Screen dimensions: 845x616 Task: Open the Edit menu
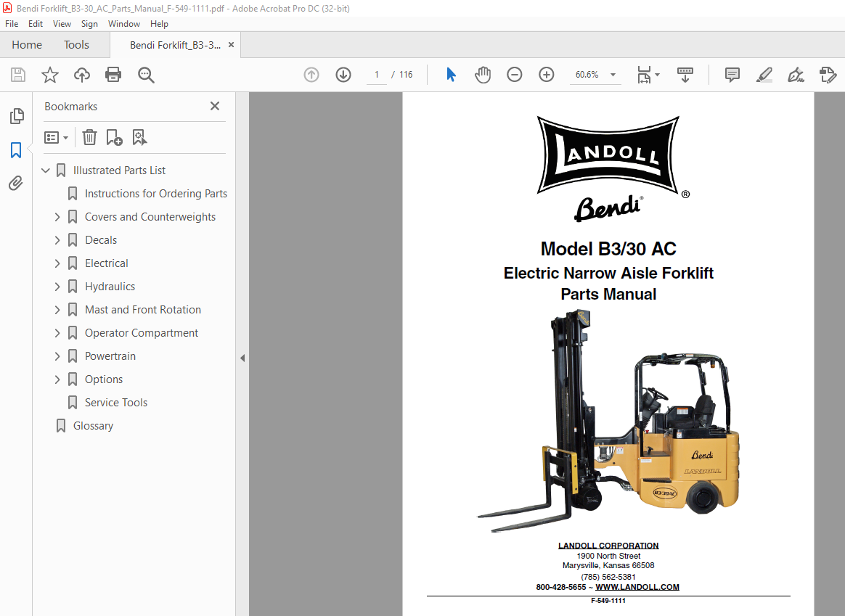point(36,24)
